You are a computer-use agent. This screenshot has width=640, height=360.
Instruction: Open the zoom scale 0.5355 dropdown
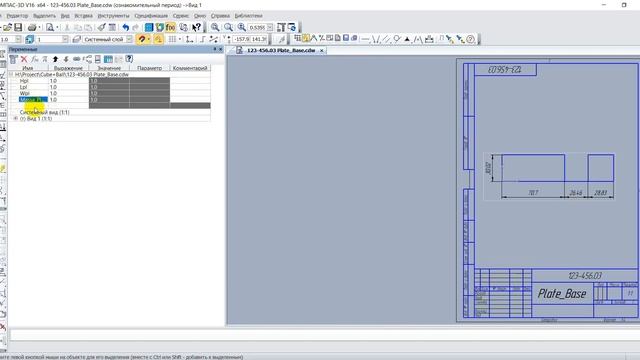(x=270, y=27)
